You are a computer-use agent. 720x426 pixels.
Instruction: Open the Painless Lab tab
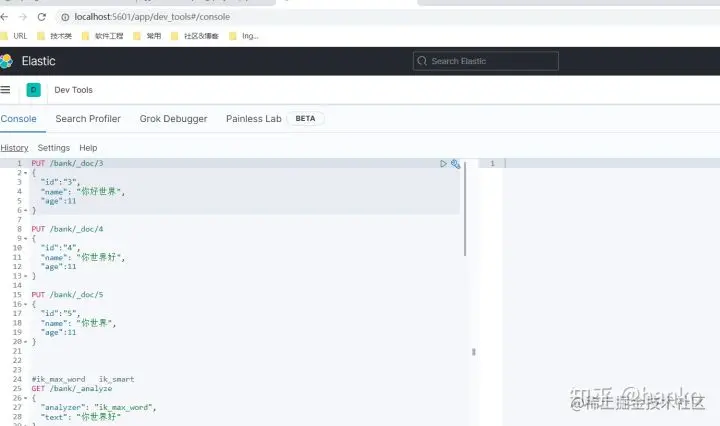tap(253, 119)
